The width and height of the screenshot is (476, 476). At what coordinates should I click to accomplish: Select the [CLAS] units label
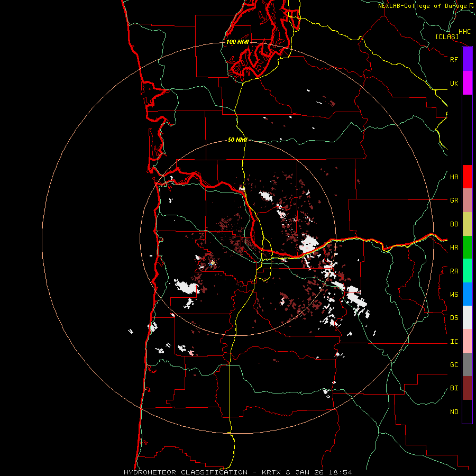(x=447, y=36)
